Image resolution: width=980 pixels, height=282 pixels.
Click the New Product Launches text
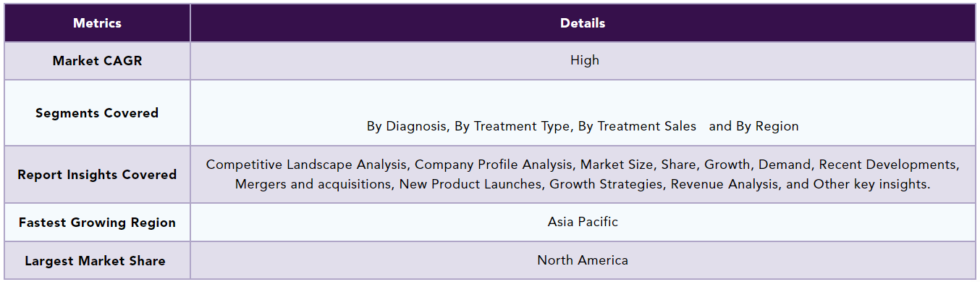click(470, 184)
